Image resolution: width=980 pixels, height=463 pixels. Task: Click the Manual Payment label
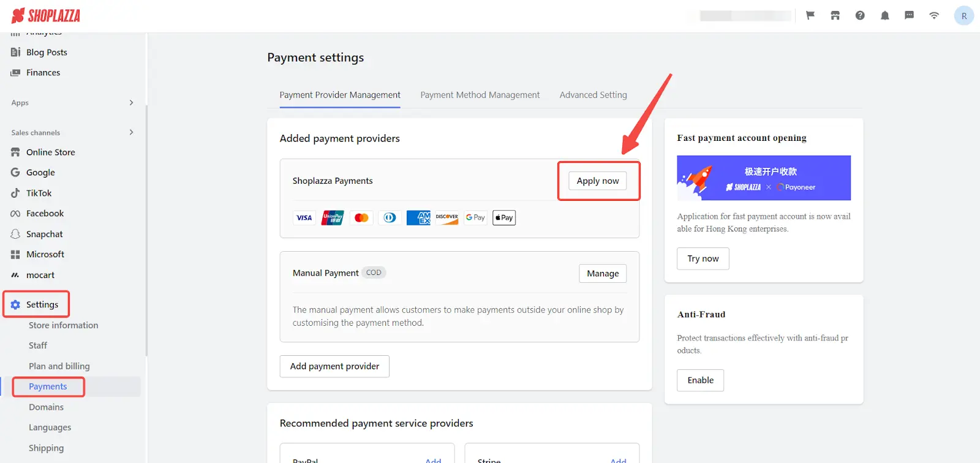326,273
